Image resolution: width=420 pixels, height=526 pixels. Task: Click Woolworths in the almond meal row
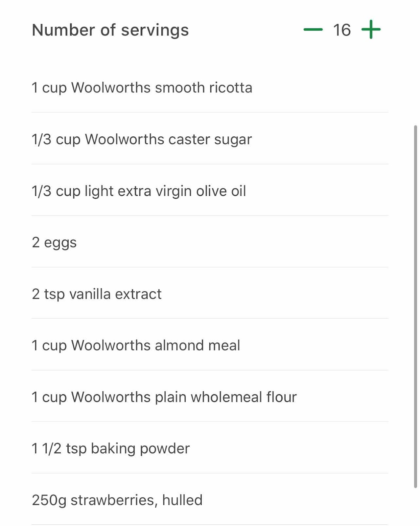click(111, 345)
